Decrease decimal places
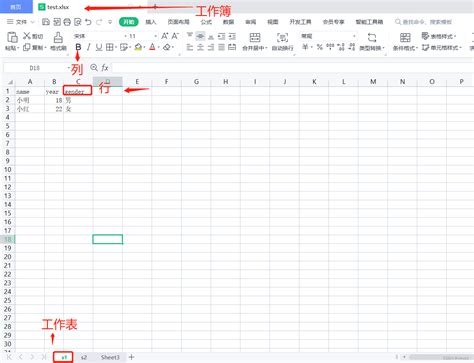The image size is (474, 363). point(352,47)
